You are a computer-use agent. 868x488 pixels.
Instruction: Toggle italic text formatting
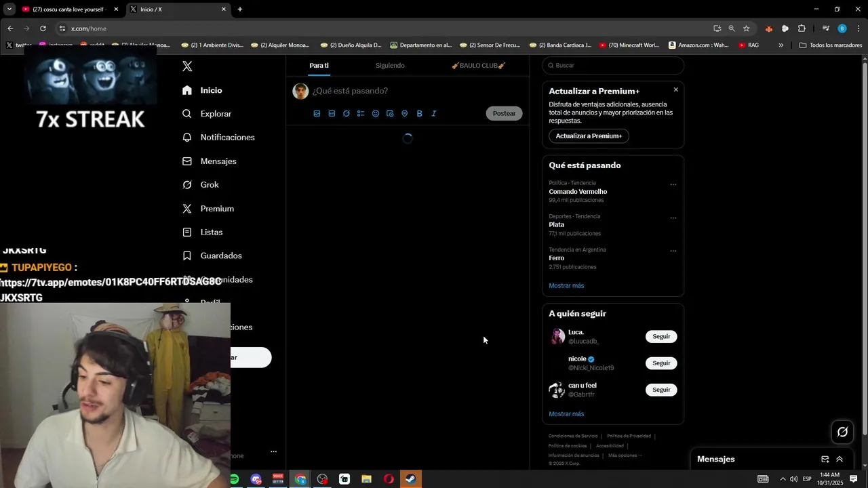click(434, 114)
